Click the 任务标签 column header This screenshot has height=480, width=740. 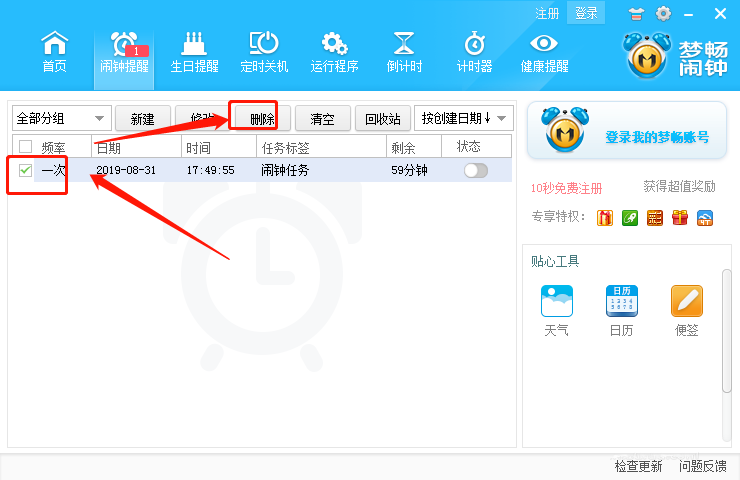coord(321,147)
